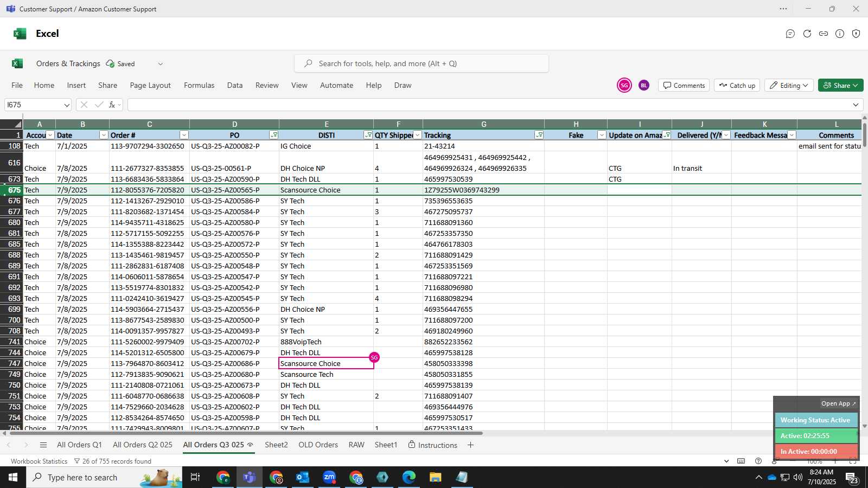This screenshot has height=488, width=868.
Task: Click the help question mark in status bar
Action: coord(758,461)
